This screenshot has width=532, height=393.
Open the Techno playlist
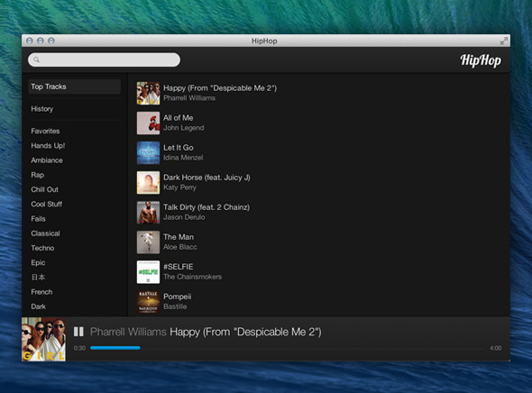tap(42, 248)
